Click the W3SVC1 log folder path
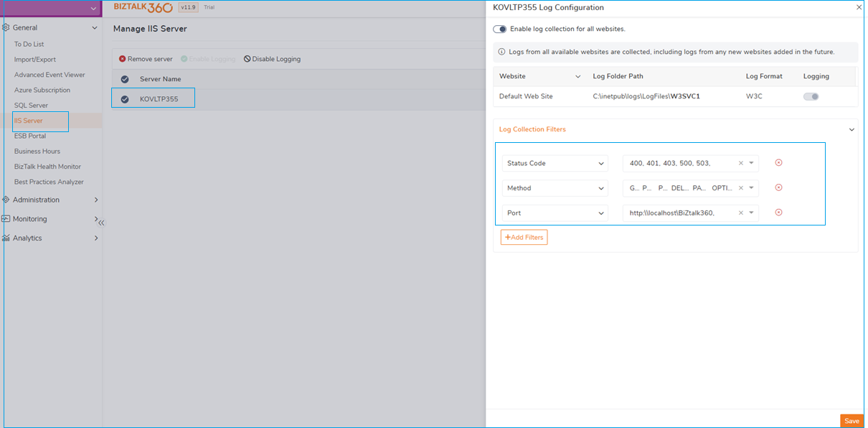 pos(646,96)
